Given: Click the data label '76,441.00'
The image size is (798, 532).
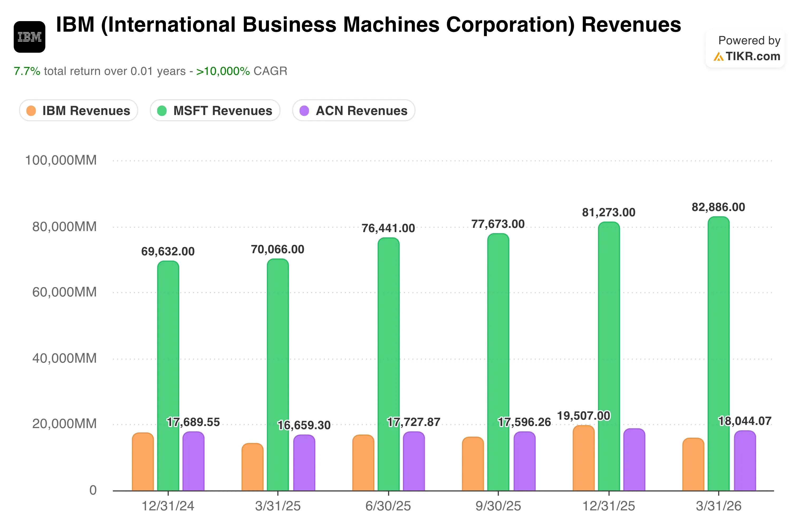Looking at the screenshot, I should tap(388, 228).
